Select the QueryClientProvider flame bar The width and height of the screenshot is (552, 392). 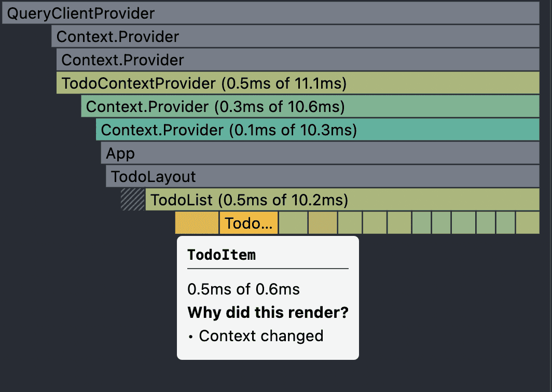click(x=271, y=13)
